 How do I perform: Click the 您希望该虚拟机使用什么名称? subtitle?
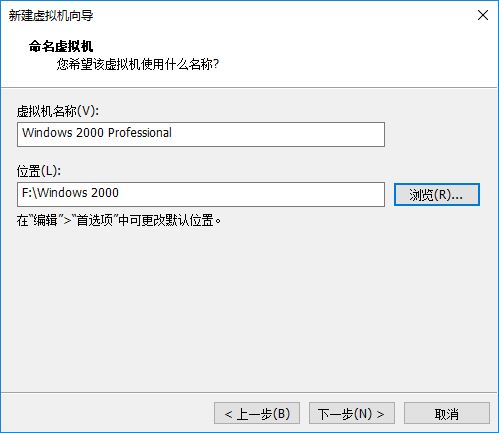click(x=138, y=64)
